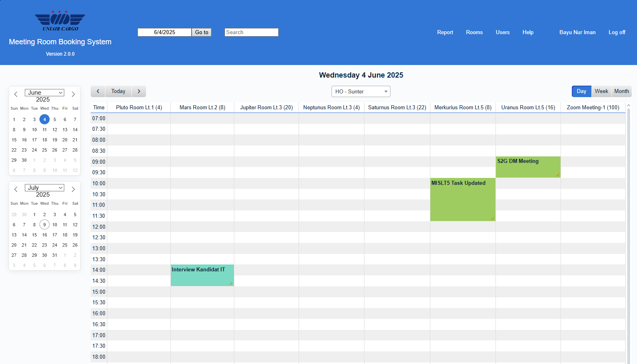This screenshot has height=364, width=637.
Task: Click next month arrow on July calendar
Action: click(73, 189)
